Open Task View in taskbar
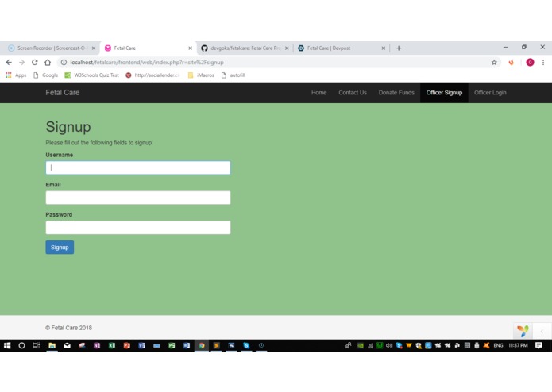 coord(37,346)
